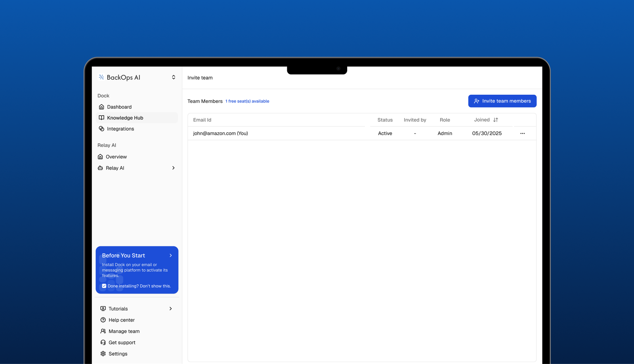
Task: Click the Integrations link icon
Action: (101, 129)
